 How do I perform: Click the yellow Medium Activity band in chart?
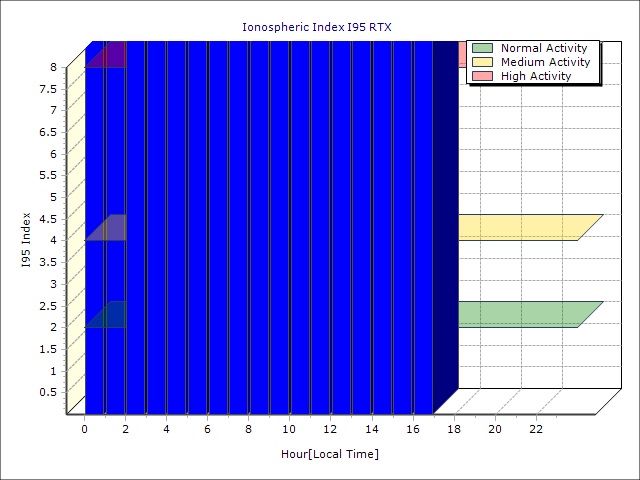point(531,227)
